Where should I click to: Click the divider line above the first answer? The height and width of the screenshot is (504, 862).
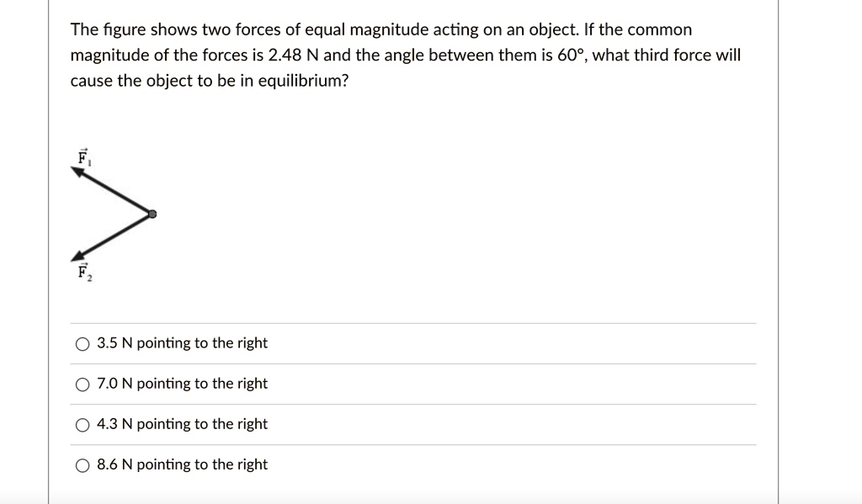pos(412,321)
